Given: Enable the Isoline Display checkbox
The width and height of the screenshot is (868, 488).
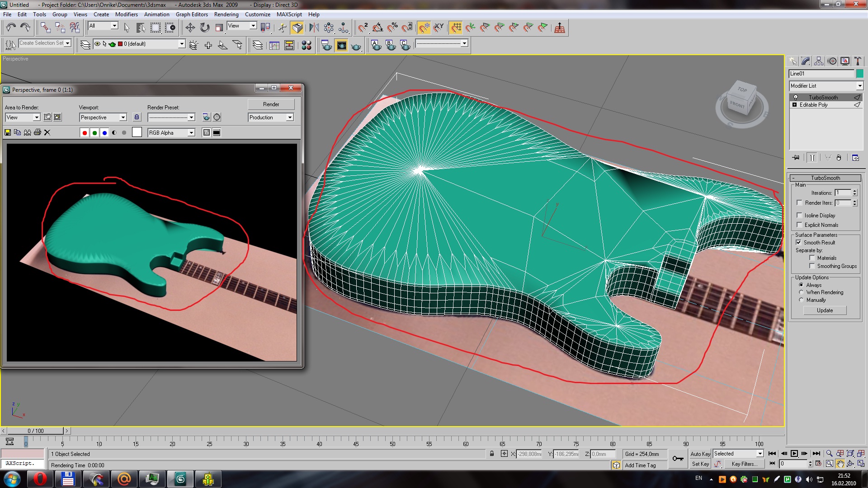Looking at the screenshot, I should click(799, 216).
